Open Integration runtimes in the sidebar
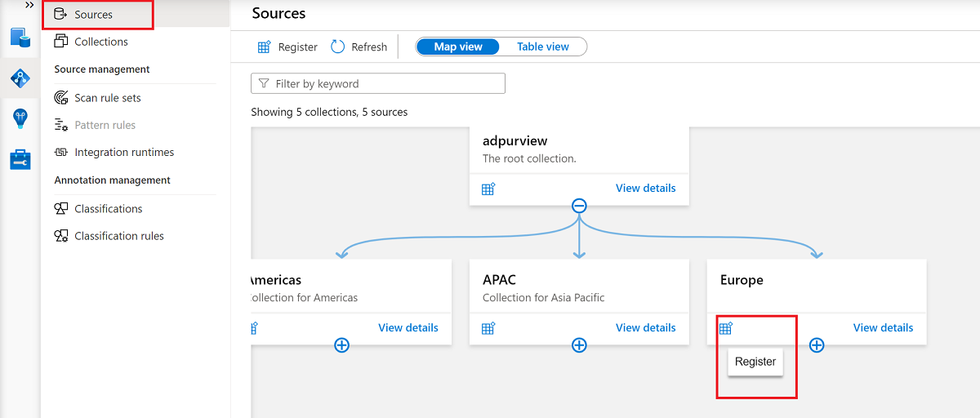The image size is (980, 418). point(123,152)
